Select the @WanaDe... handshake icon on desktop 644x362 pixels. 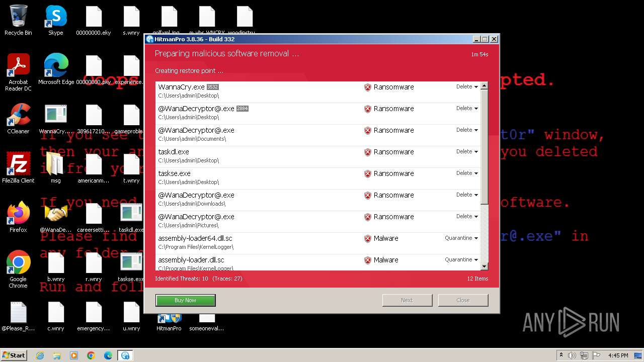point(56,217)
